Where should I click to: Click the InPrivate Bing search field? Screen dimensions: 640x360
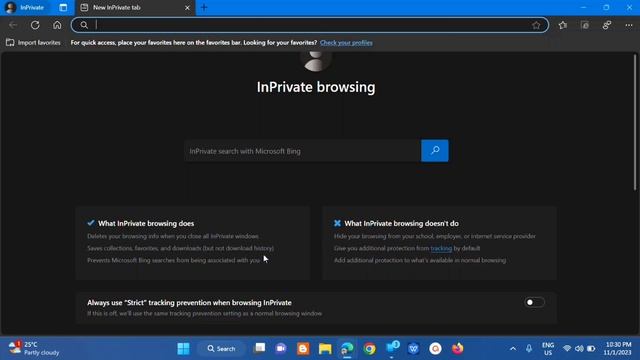302,151
